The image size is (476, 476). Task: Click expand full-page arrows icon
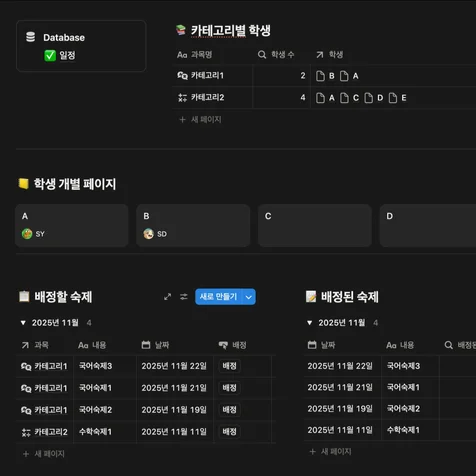168,296
